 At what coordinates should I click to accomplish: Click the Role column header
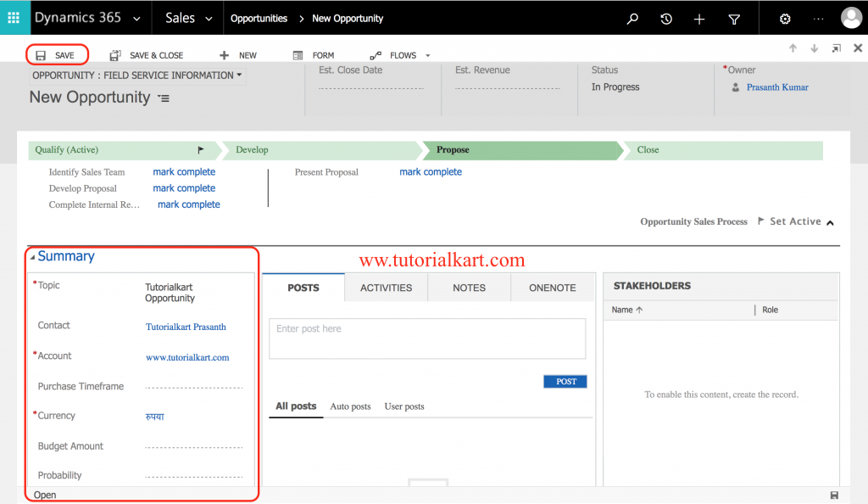tap(770, 310)
